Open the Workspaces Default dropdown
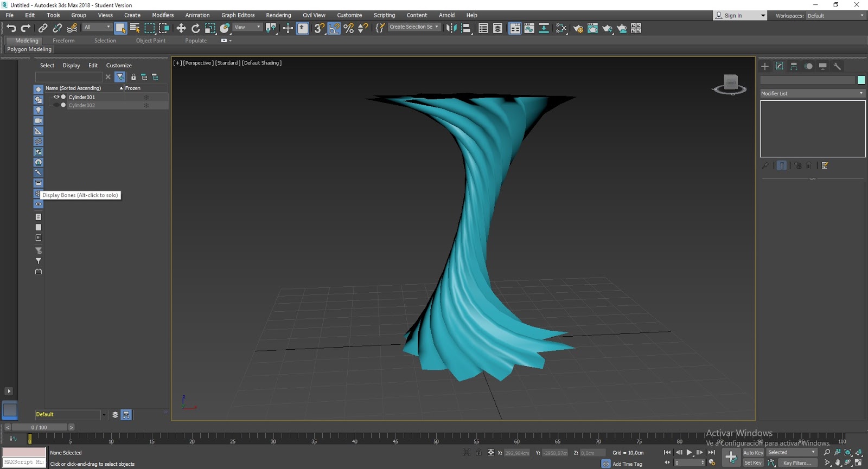The height and width of the screenshot is (469, 868). coord(835,16)
